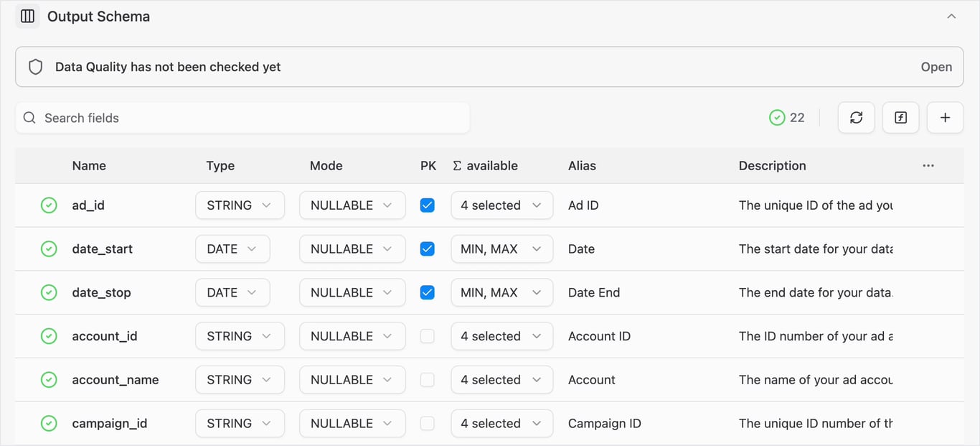Check the PK checkbox for account_id
The width and height of the screenshot is (980, 446).
pyautogui.click(x=427, y=336)
